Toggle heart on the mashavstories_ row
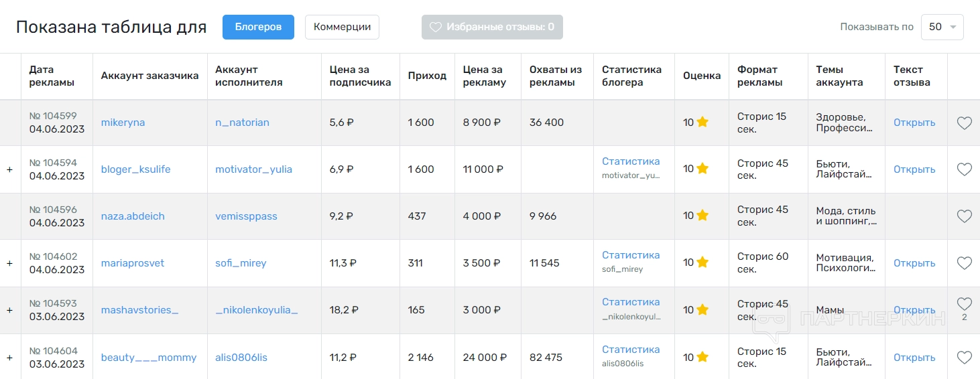Image resolution: width=980 pixels, height=379 pixels. coord(964,304)
